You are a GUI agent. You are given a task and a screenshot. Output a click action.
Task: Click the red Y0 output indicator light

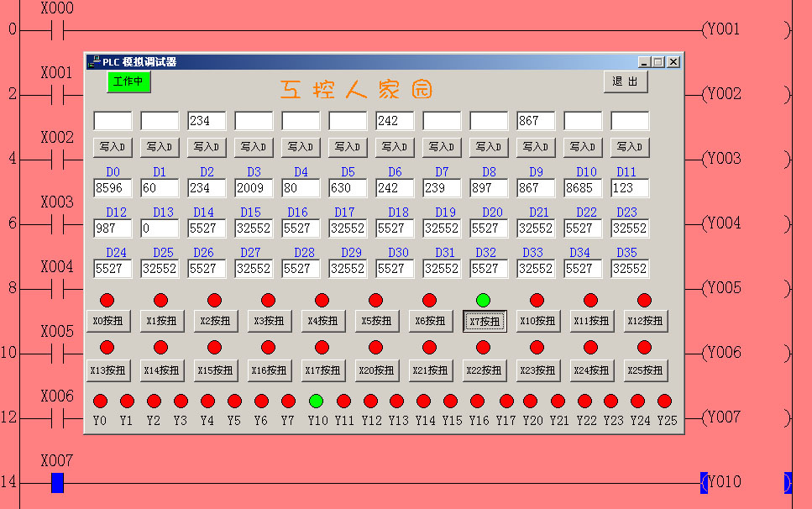coord(100,401)
